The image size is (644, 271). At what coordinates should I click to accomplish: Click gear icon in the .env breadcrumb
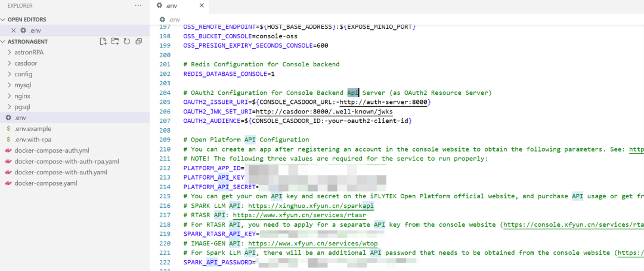point(163,19)
